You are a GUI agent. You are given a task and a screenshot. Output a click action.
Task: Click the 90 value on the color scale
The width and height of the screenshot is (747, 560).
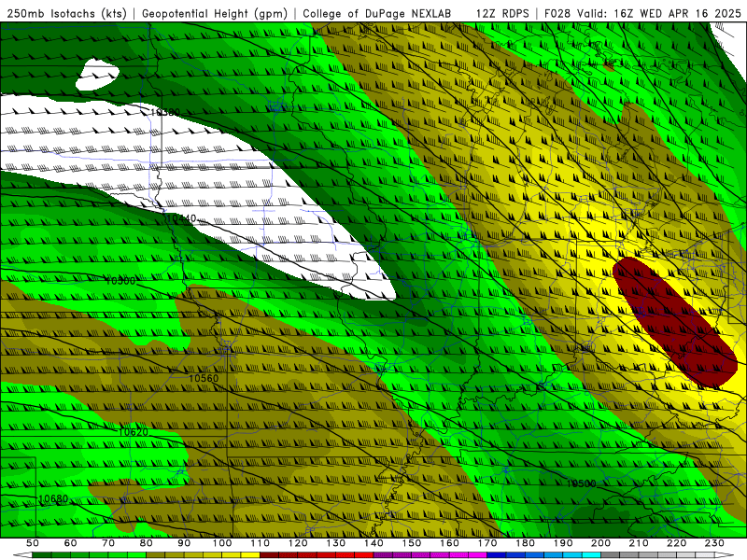(184, 543)
